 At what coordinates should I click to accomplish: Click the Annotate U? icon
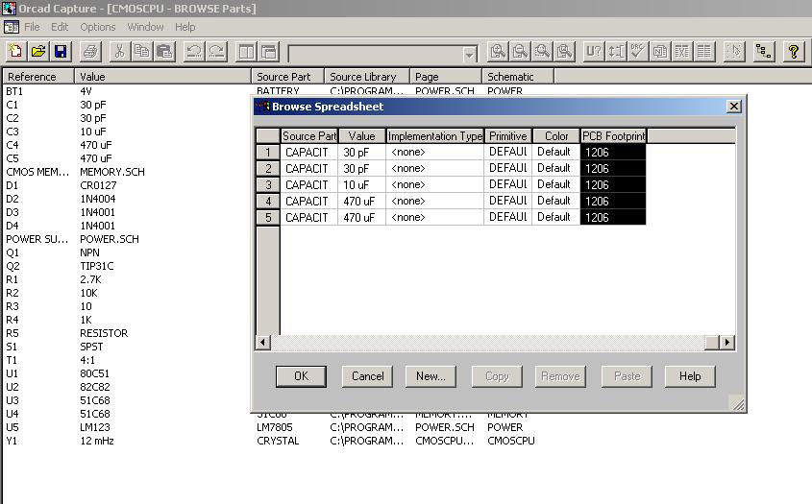tap(594, 52)
